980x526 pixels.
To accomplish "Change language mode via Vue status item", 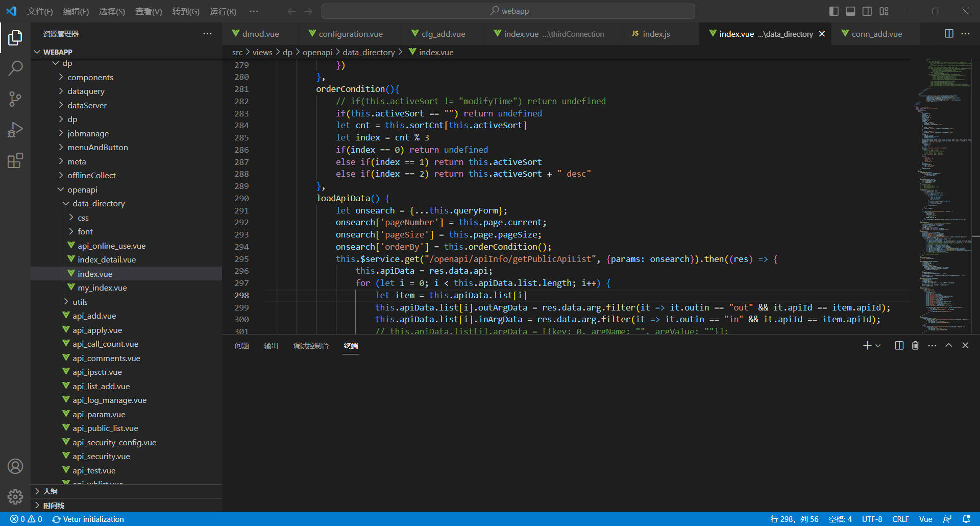I will coord(926,519).
